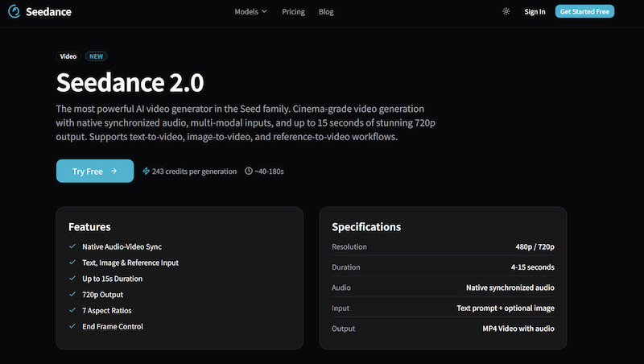Click the 'Up to 15s Duration' feature text
The image size is (644, 364).
[x=113, y=279]
